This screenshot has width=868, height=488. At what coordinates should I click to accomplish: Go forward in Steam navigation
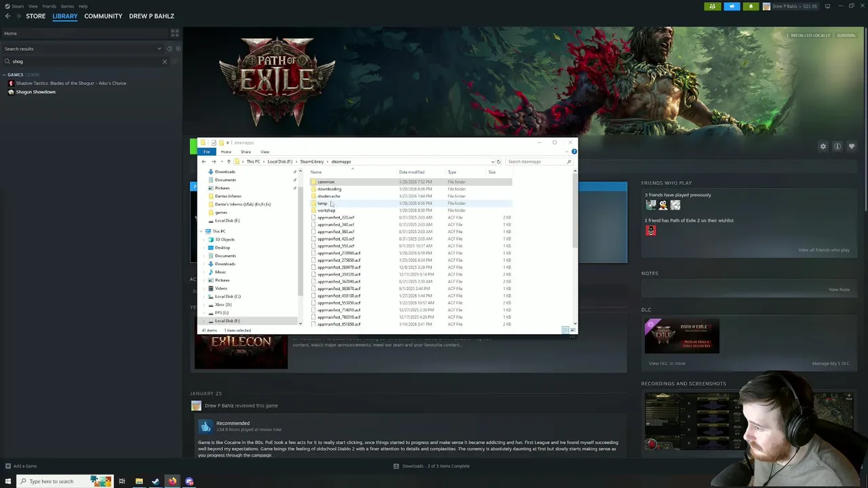pyautogui.click(x=18, y=16)
